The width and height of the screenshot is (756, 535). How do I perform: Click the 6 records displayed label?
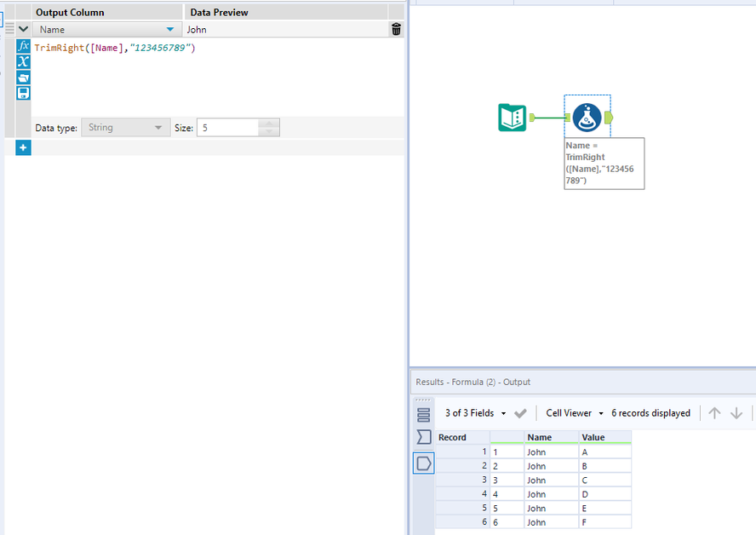click(x=650, y=413)
